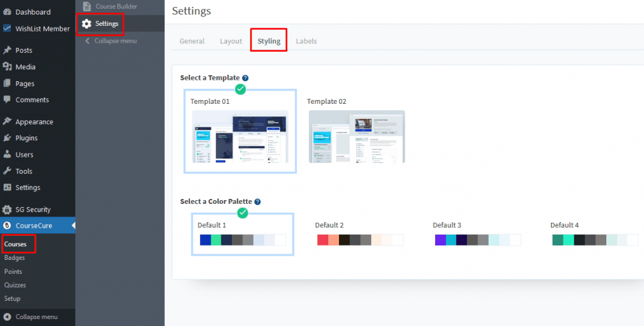The height and width of the screenshot is (326, 644).
Task: Click the Tools wrench icon
Action: 7,171
